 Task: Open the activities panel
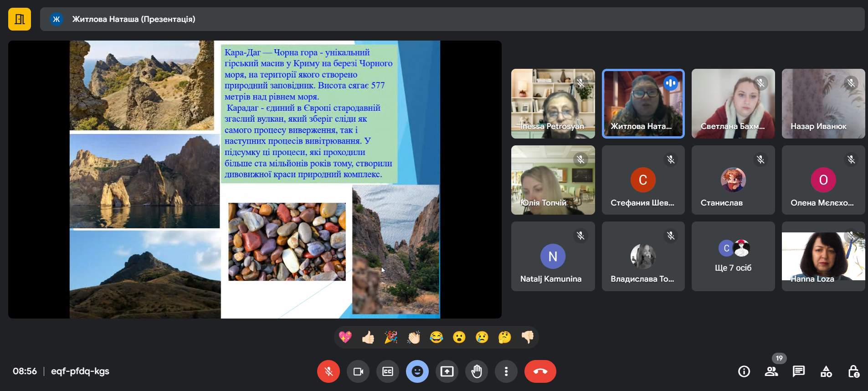(x=826, y=371)
